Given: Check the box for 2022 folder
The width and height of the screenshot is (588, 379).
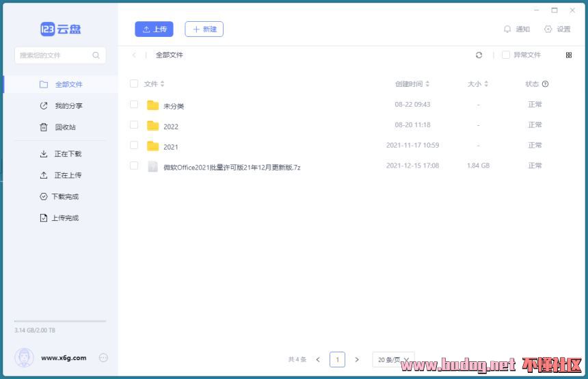Looking at the screenshot, I should point(134,125).
